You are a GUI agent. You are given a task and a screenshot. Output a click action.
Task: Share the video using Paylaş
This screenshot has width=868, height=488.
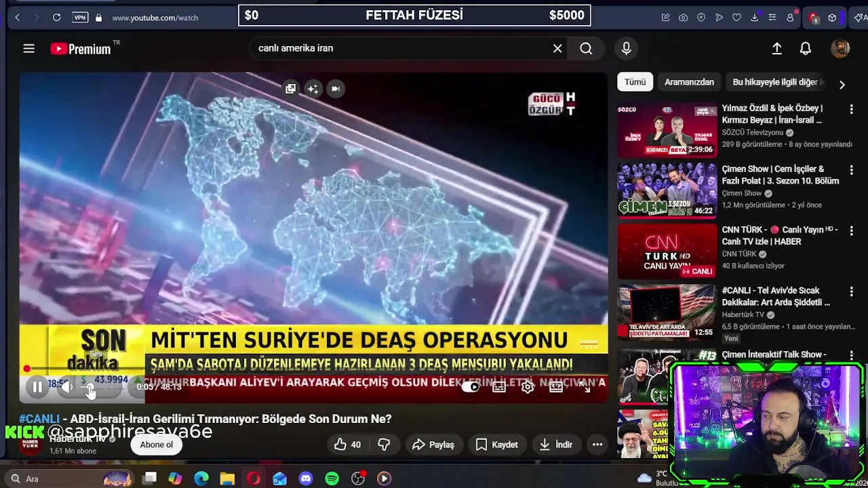pos(433,445)
